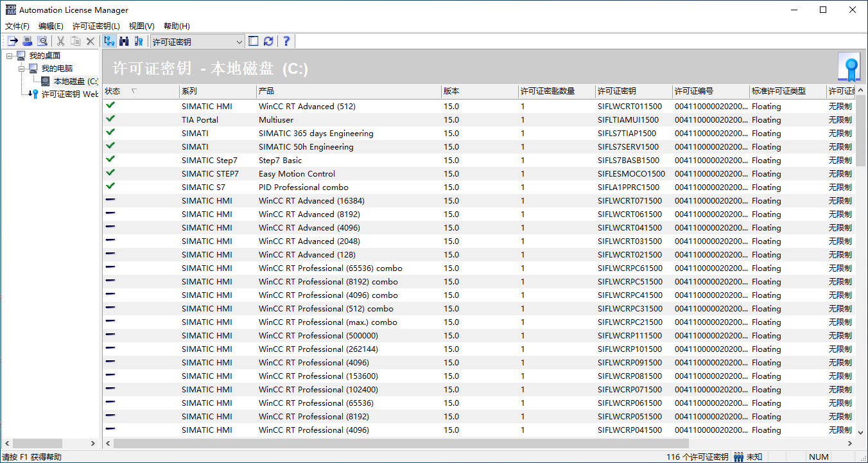The width and height of the screenshot is (868, 463).
Task: Sort by 版本 column header
Action: click(x=480, y=91)
